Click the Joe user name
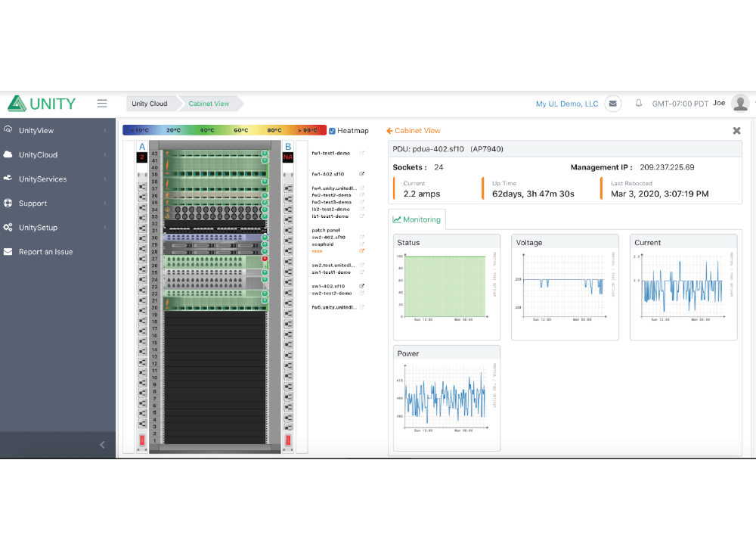The width and height of the screenshot is (756, 550). click(719, 103)
